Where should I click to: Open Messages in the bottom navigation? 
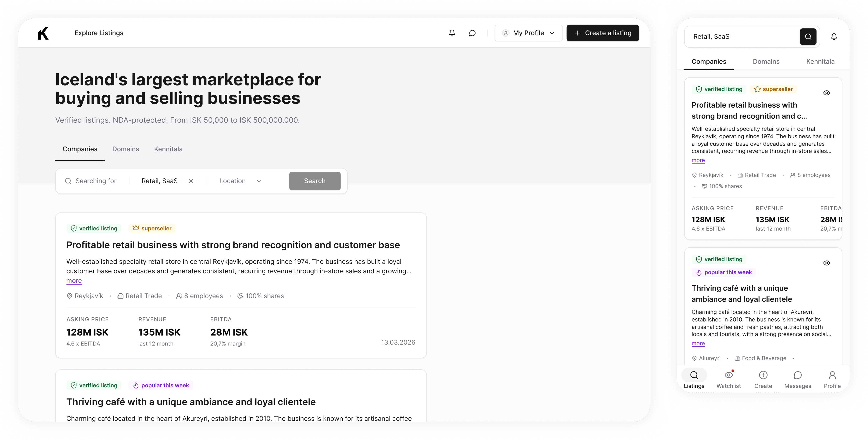tap(797, 379)
